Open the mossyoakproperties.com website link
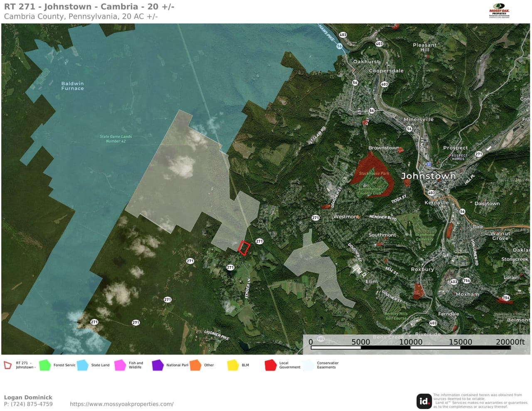 tap(121, 404)
